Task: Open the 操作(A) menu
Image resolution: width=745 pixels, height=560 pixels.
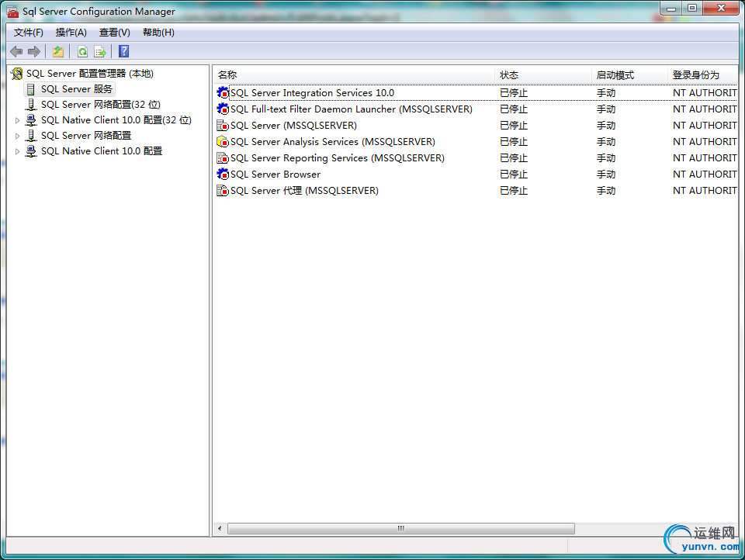Action: 71,33
